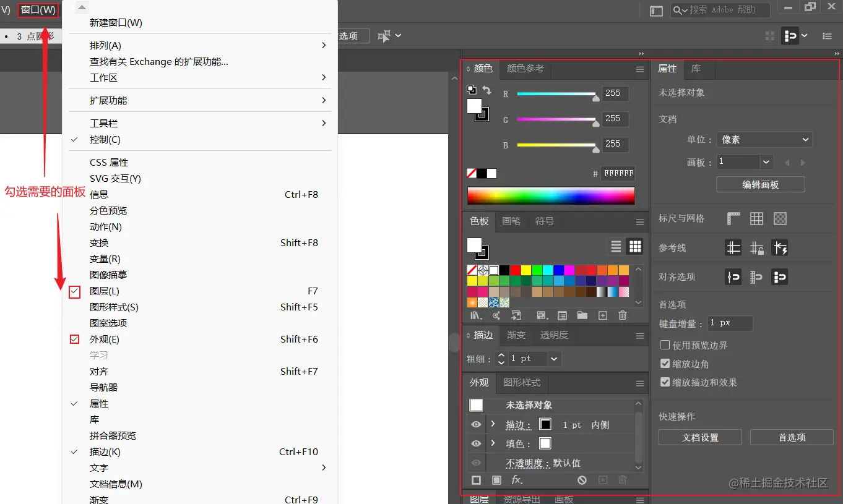Switch 色板 panel to thumbnail grid view

pyautogui.click(x=635, y=247)
